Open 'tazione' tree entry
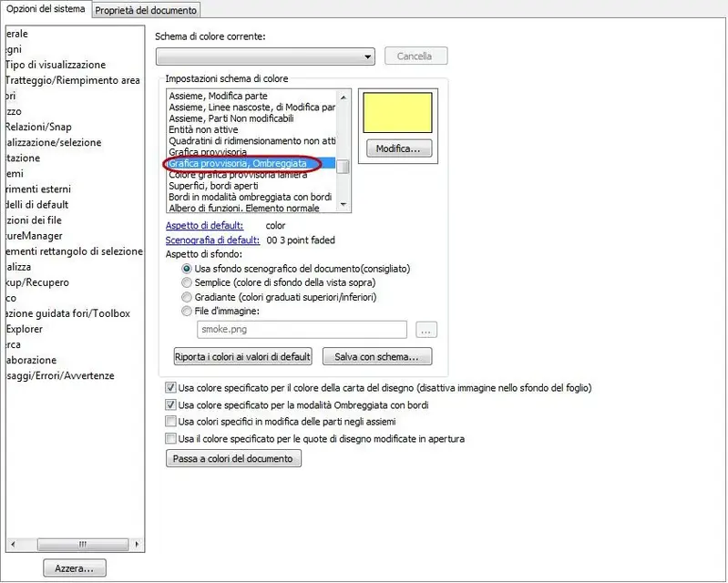The height and width of the screenshot is (583, 728). pyautogui.click(x=23, y=158)
